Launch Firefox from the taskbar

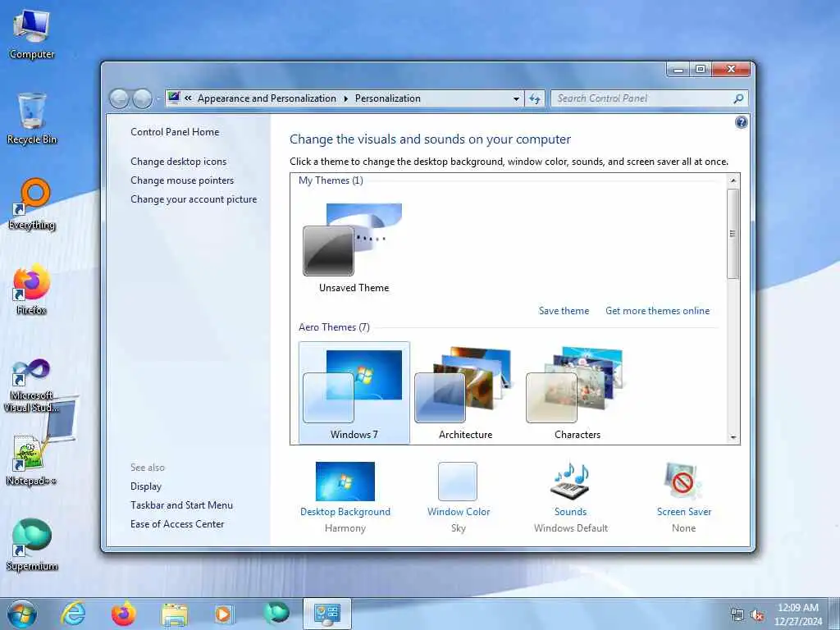tap(123, 614)
